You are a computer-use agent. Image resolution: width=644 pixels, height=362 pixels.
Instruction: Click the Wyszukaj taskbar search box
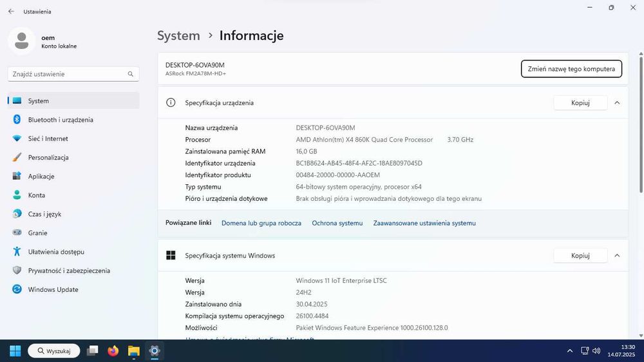54,351
